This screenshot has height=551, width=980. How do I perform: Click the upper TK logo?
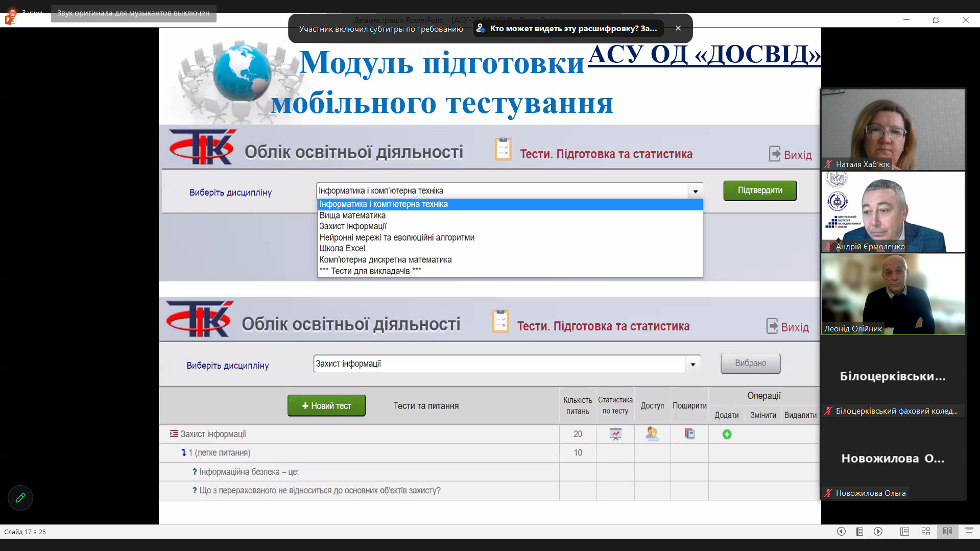point(202,147)
